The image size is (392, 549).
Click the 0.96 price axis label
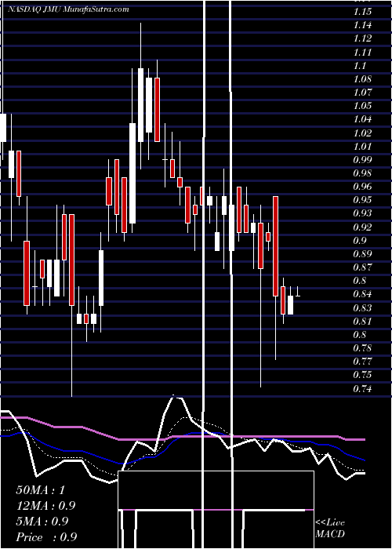pos(362,187)
